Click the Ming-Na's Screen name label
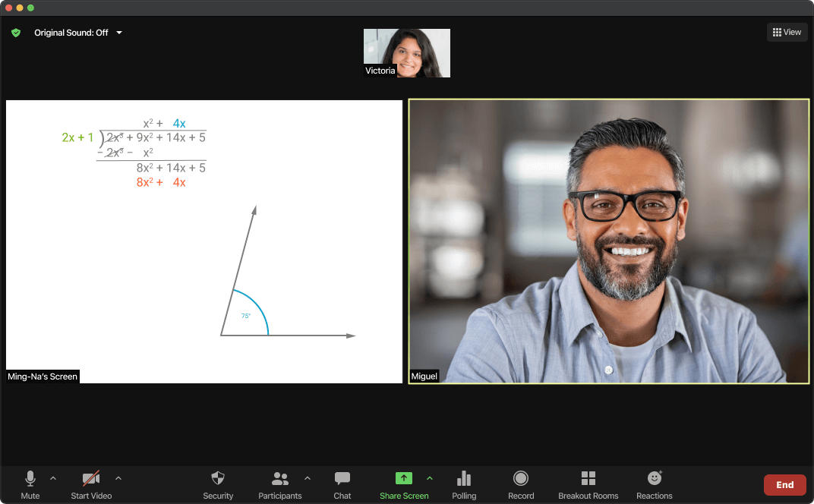Viewport: 814px width, 504px height. pyautogui.click(x=43, y=376)
